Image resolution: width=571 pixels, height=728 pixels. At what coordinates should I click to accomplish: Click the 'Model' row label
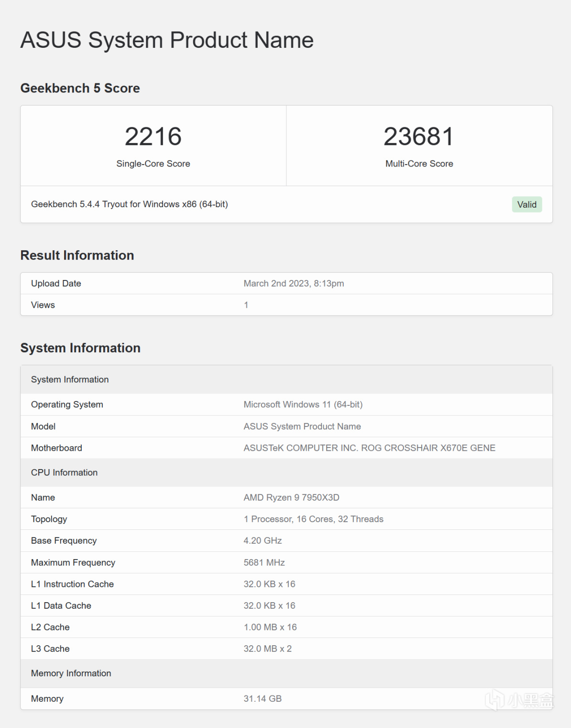43,426
